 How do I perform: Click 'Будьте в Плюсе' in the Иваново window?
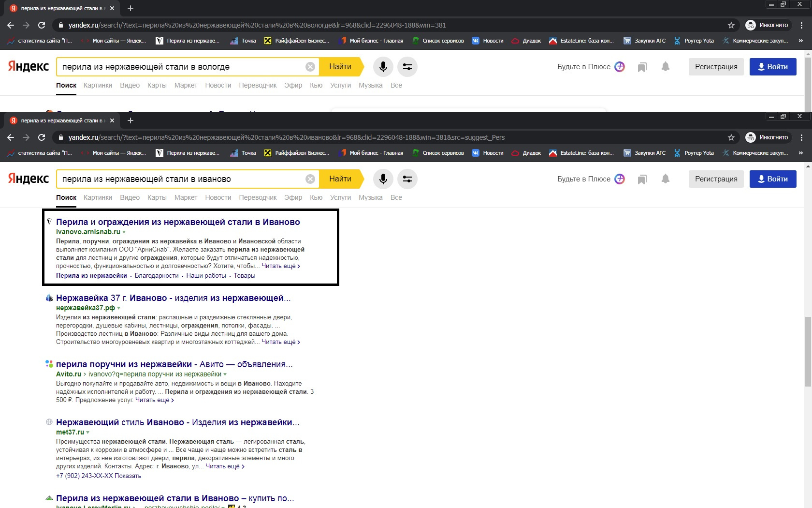tap(591, 179)
